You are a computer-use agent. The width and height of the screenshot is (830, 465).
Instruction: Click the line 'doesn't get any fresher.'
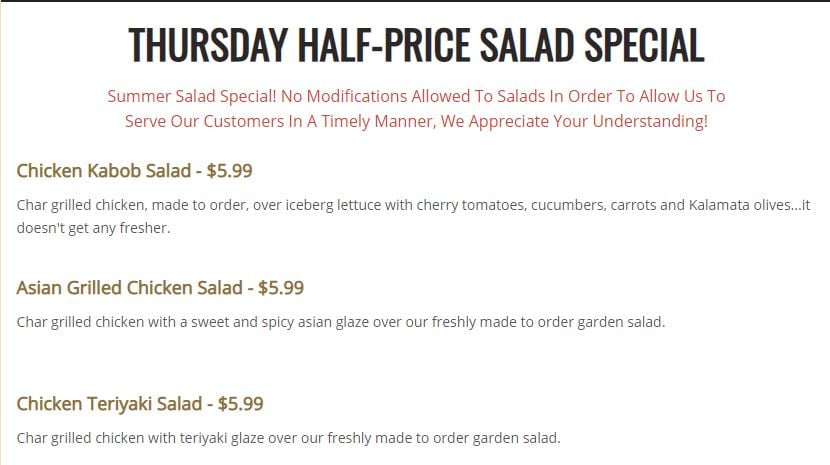[94, 228]
